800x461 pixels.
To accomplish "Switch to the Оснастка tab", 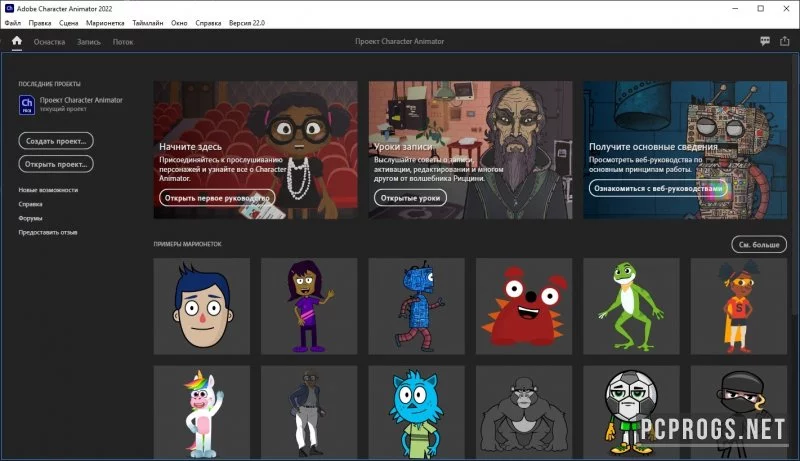I will [49, 42].
